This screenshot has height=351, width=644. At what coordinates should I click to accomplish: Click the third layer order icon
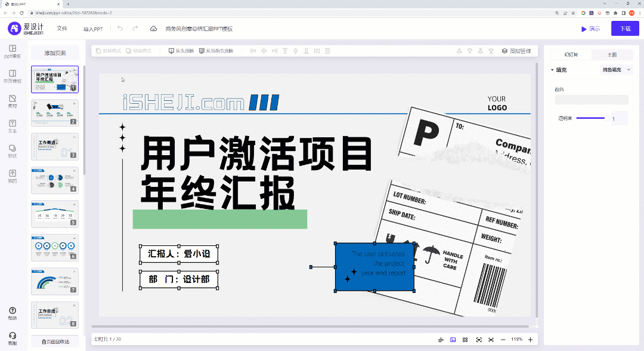tap(480, 51)
